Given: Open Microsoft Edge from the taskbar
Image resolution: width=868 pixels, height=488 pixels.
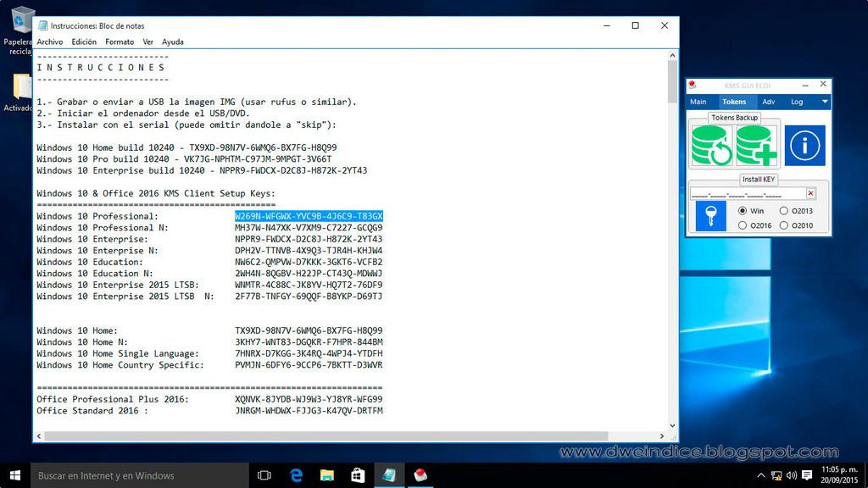Looking at the screenshot, I should point(296,475).
